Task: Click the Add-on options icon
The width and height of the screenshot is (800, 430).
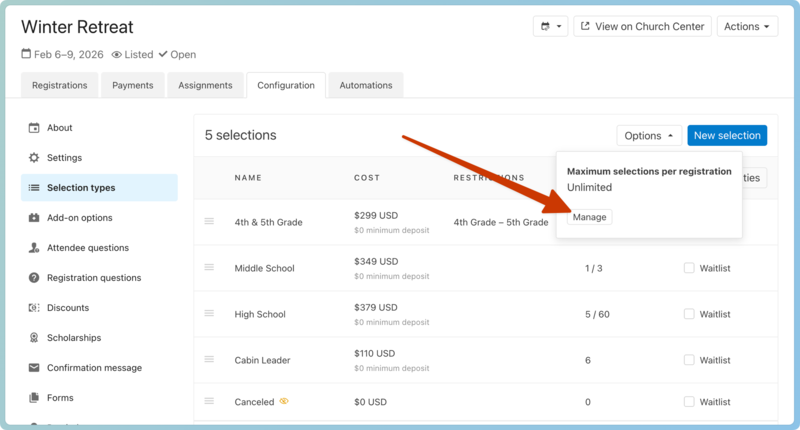Action: pos(34,218)
